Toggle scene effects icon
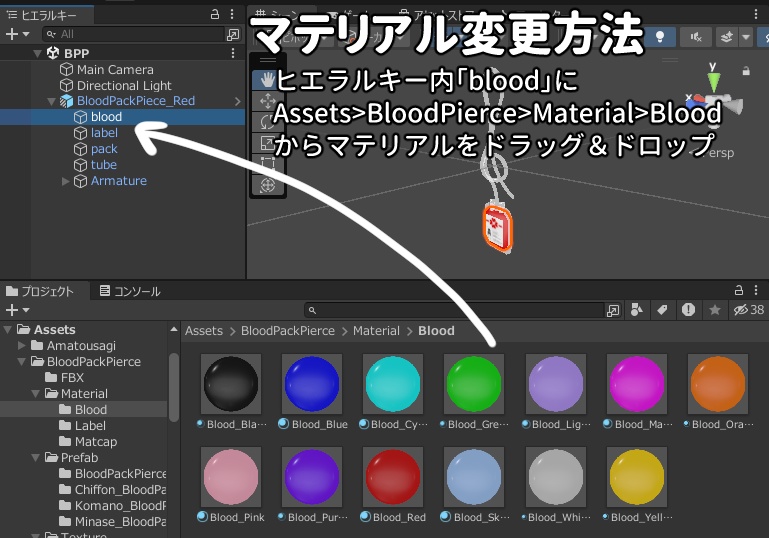The height and width of the screenshot is (538, 769). pos(726,37)
